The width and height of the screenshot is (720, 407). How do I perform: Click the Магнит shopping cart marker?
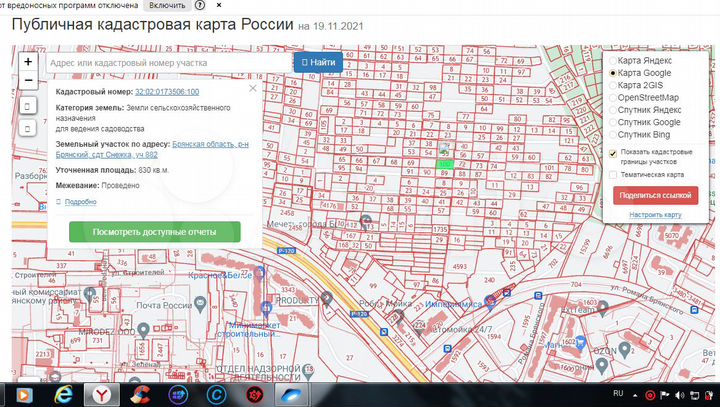click(580, 343)
